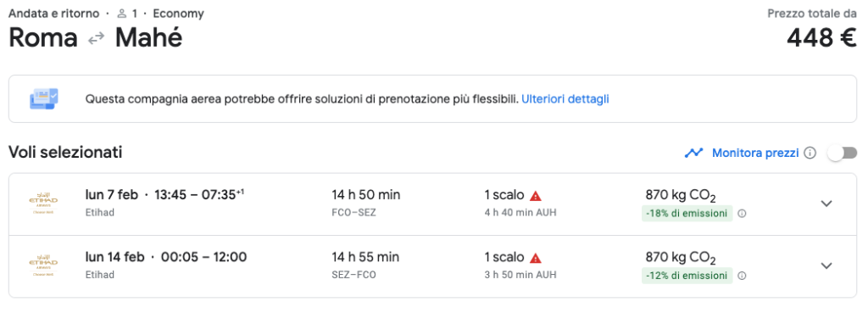The width and height of the screenshot is (868, 313).
Task: Click the passenger count icon
Action: pyautogui.click(x=122, y=14)
